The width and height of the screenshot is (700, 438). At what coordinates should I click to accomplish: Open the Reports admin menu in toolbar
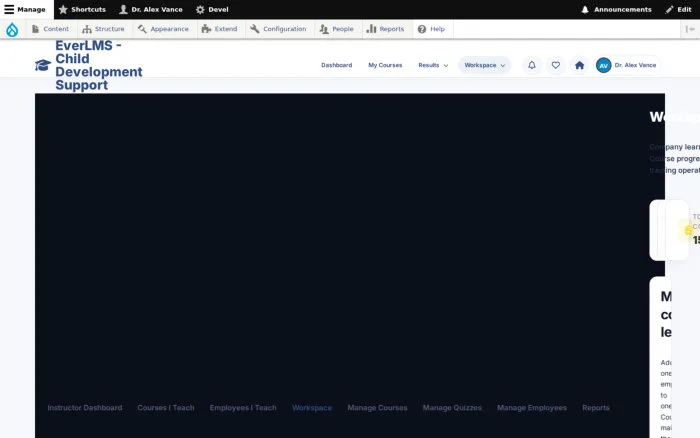tap(385, 29)
